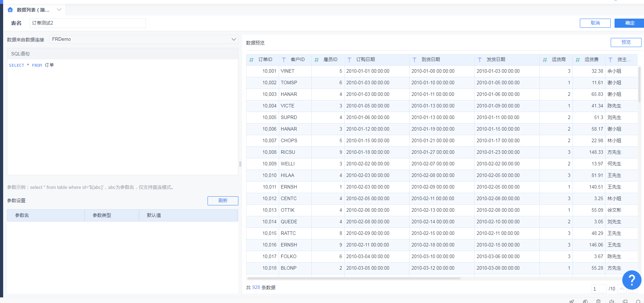
Task: Click the 预览 preview button
Action: tap(626, 42)
